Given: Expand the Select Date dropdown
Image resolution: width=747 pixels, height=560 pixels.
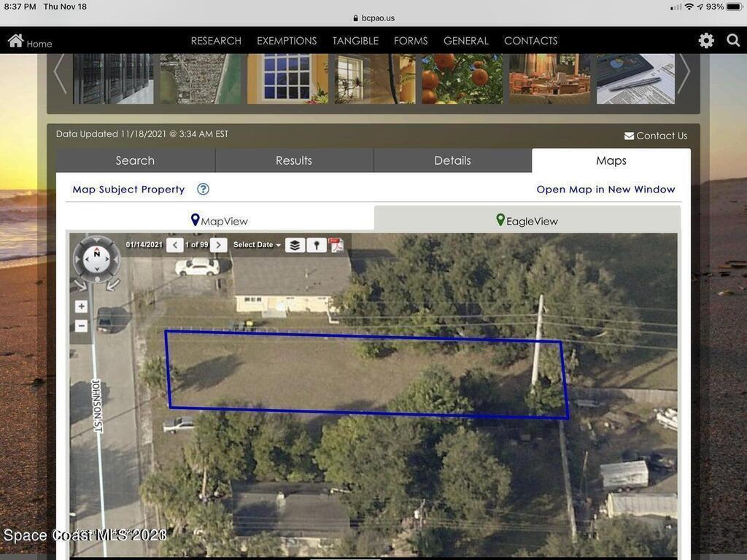Looking at the screenshot, I should click(257, 245).
